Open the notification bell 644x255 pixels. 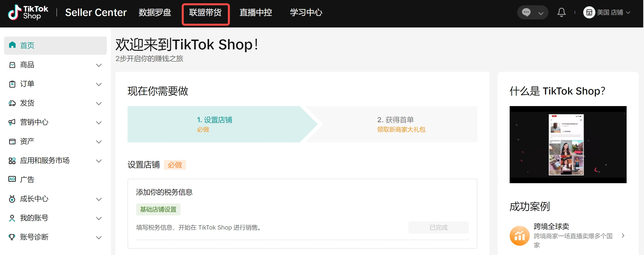(561, 12)
